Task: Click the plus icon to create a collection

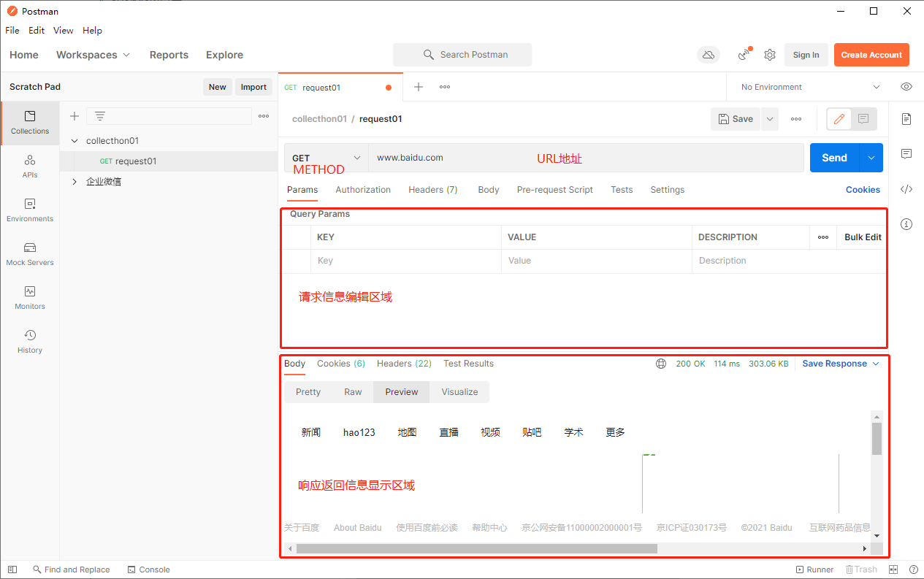Action: click(74, 116)
